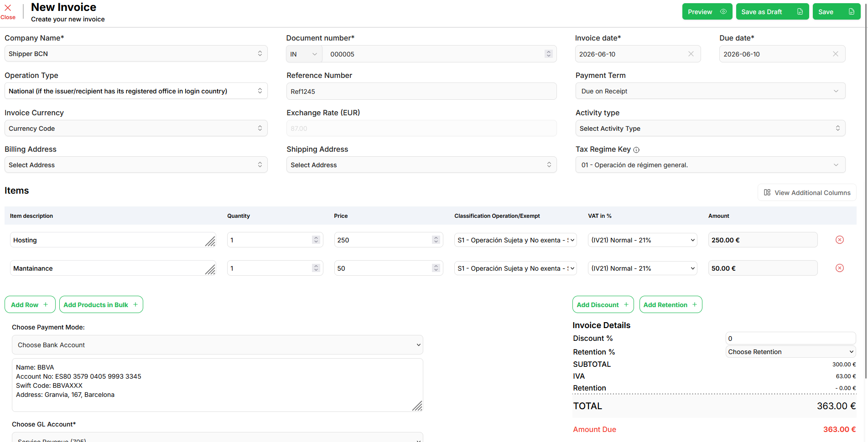
Task: Remove the Mantainance item row
Action: [839, 268]
